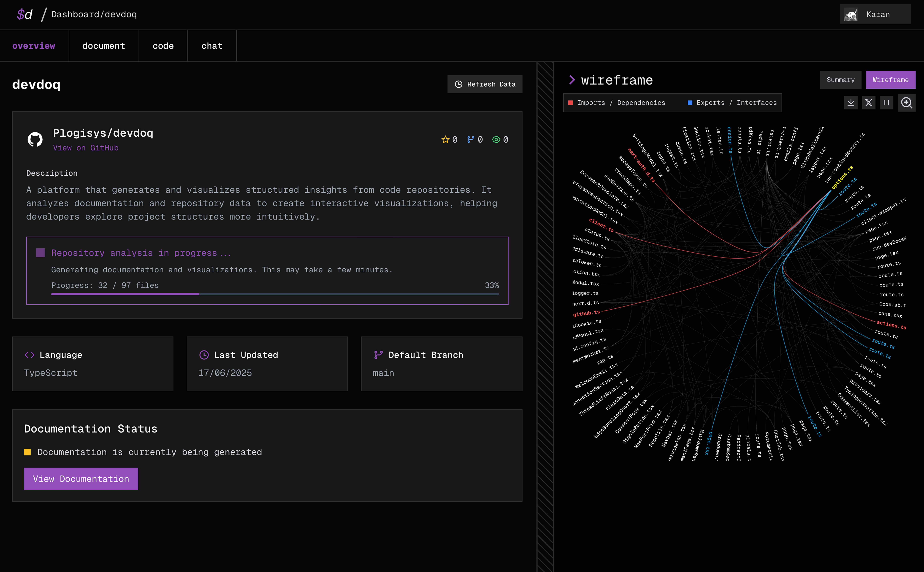Image resolution: width=924 pixels, height=572 pixels.
Task: Click the Language code brackets icon
Action: [x=29, y=355]
